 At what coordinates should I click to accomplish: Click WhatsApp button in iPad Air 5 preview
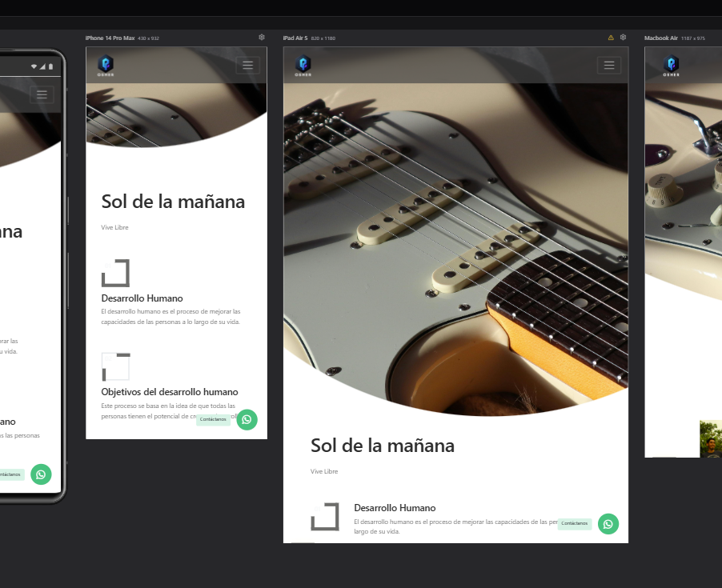click(608, 524)
